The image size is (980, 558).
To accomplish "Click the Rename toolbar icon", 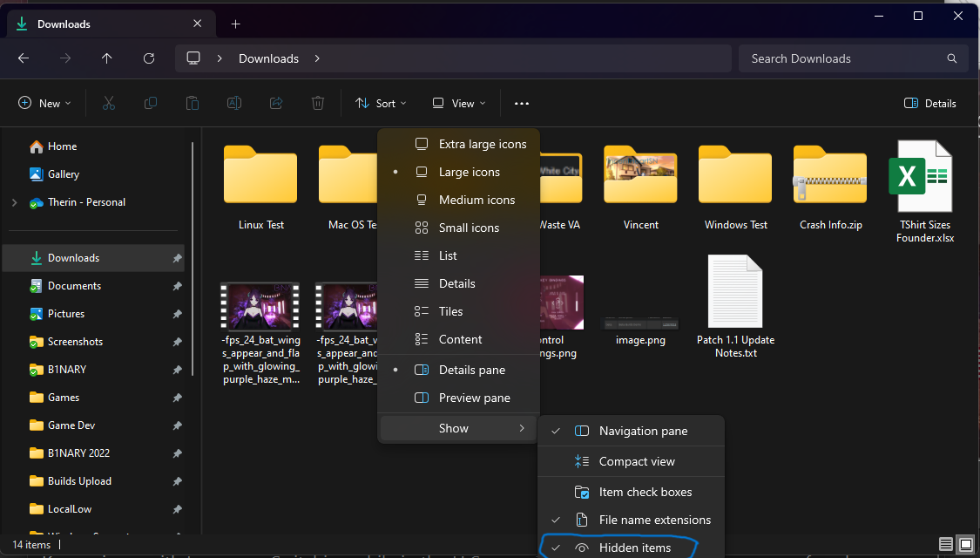I will click(x=234, y=103).
